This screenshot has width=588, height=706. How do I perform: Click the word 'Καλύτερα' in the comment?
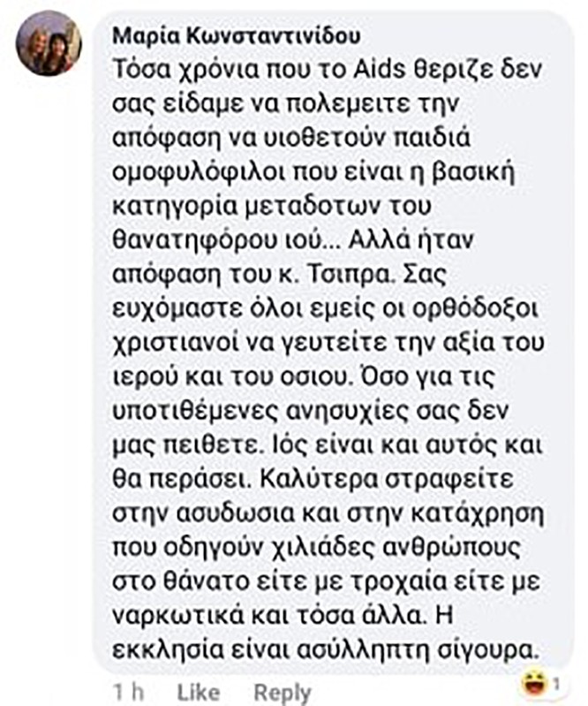(x=319, y=480)
